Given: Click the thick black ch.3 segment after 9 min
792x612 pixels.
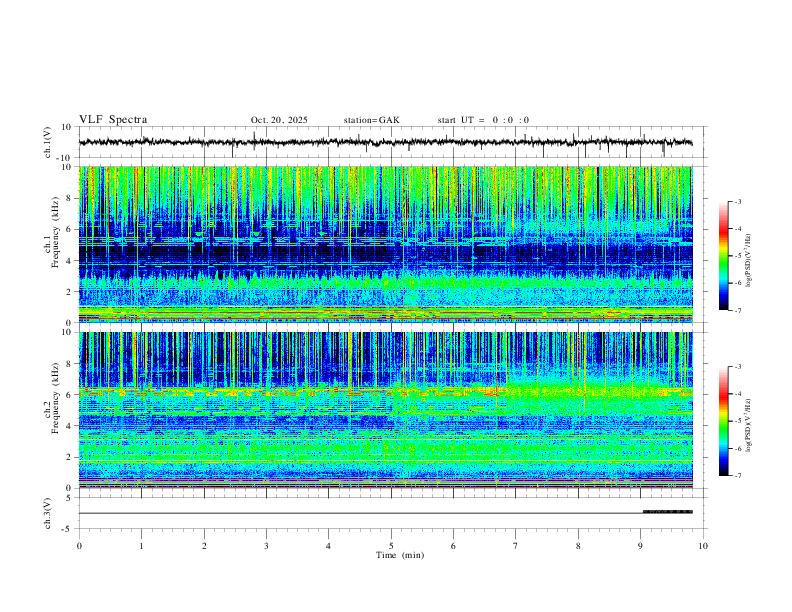Looking at the screenshot, I should pos(667,512).
